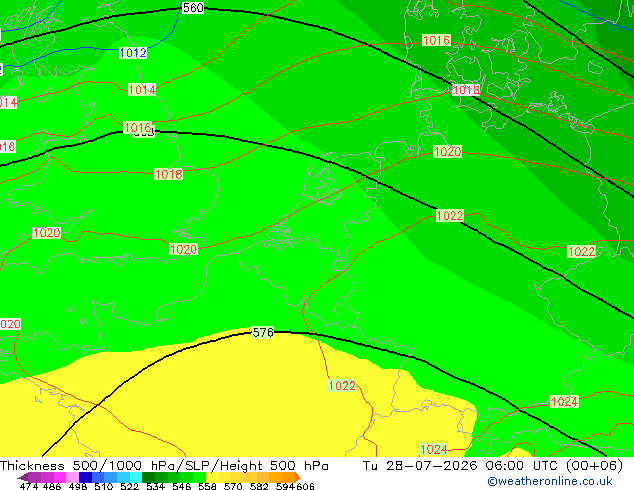Viewport: 634px width, 490px height.
Task: Select the dark purple legend swatch above 474
Action: coord(34,477)
